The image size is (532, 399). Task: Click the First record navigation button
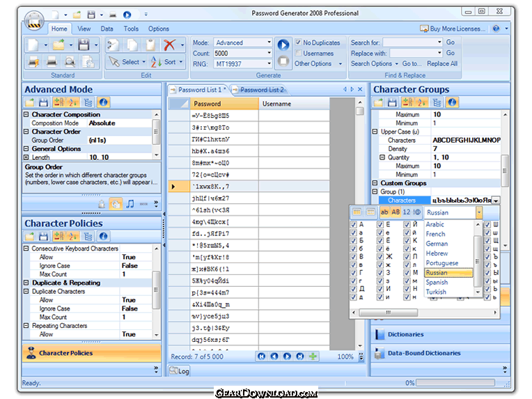point(261,357)
